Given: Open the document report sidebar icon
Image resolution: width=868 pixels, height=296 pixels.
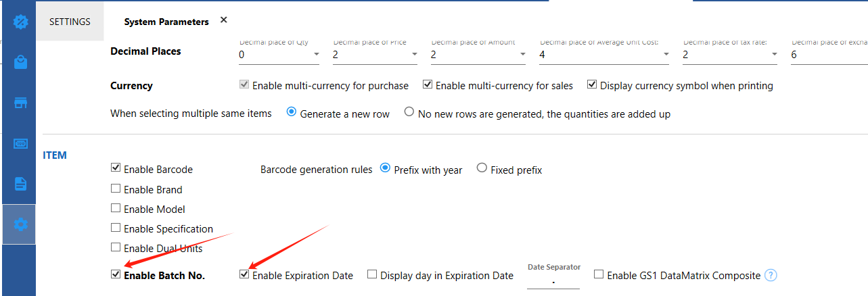Looking at the screenshot, I should (20, 184).
